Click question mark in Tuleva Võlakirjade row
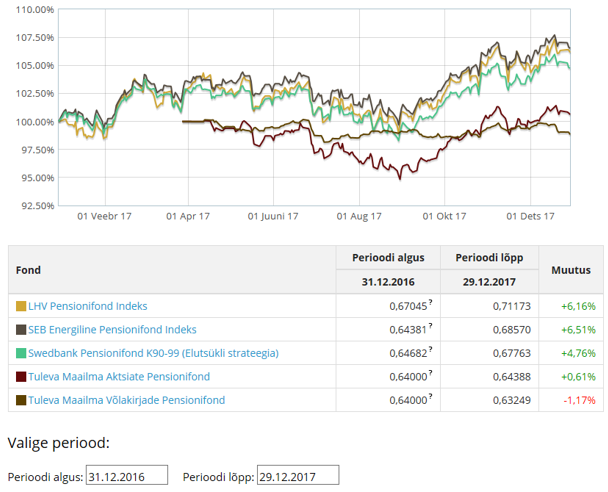608x492 pixels. click(x=431, y=397)
